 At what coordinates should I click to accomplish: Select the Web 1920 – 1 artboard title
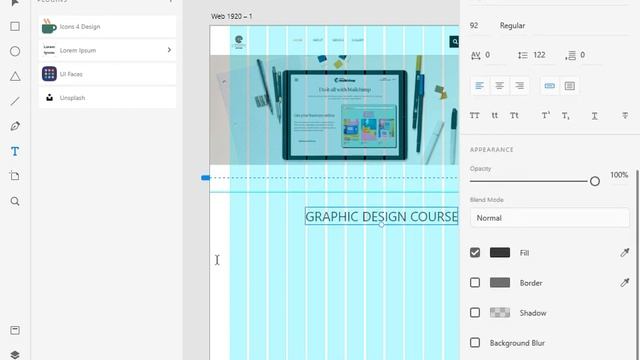(231, 16)
